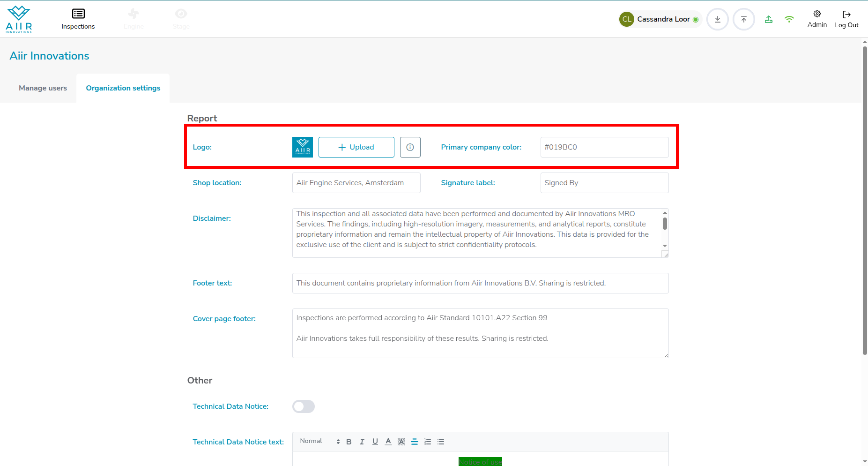Toggle the Technical Data Notice switch

tap(304, 406)
